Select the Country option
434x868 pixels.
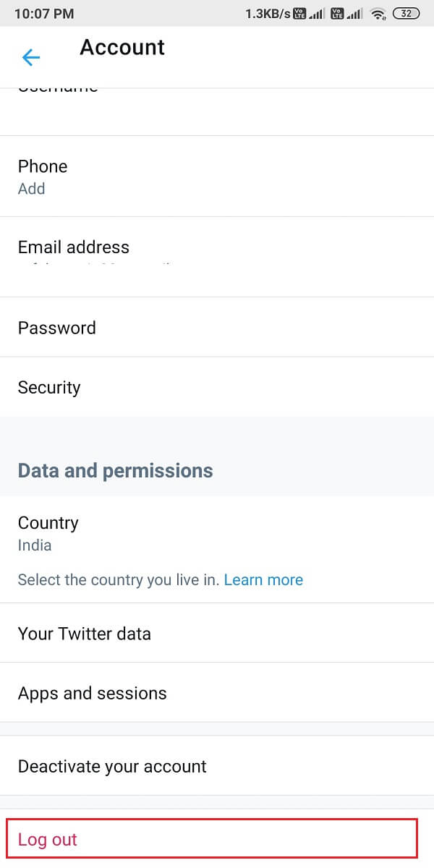(x=48, y=523)
